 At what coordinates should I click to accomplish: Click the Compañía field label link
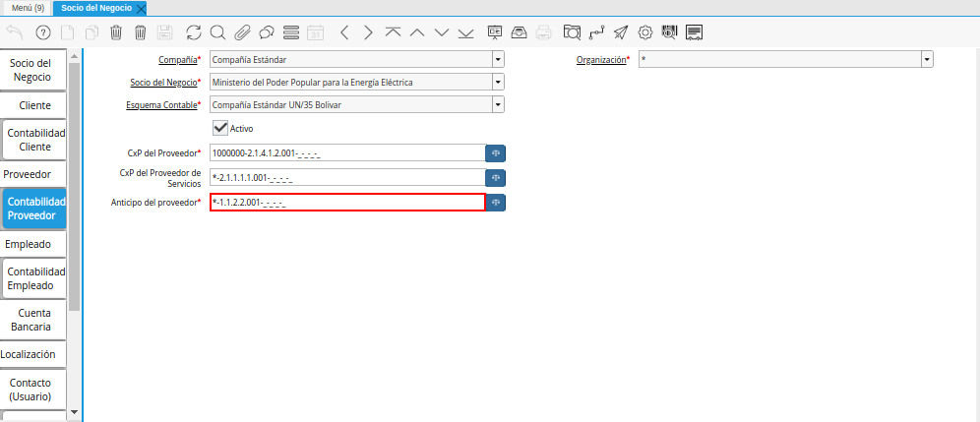[177, 59]
